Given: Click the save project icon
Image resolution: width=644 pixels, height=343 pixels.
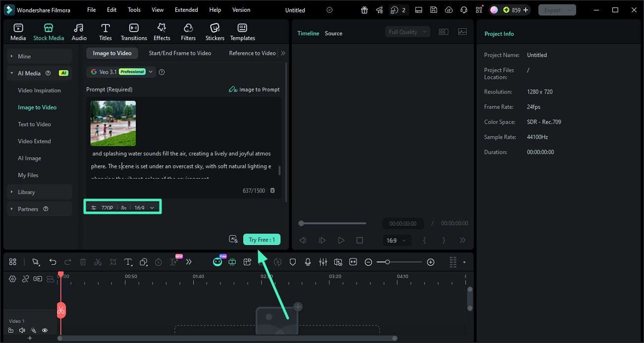Looking at the screenshot, I should 433,10.
